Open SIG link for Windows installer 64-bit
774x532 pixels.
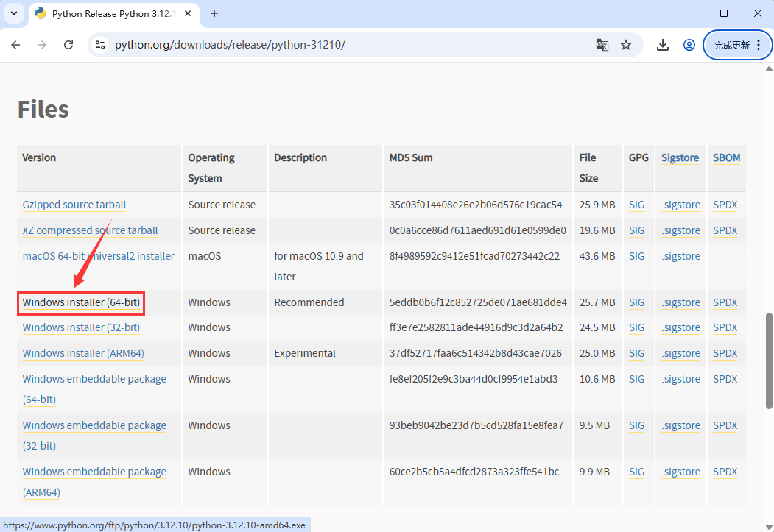[x=636, y=302]
